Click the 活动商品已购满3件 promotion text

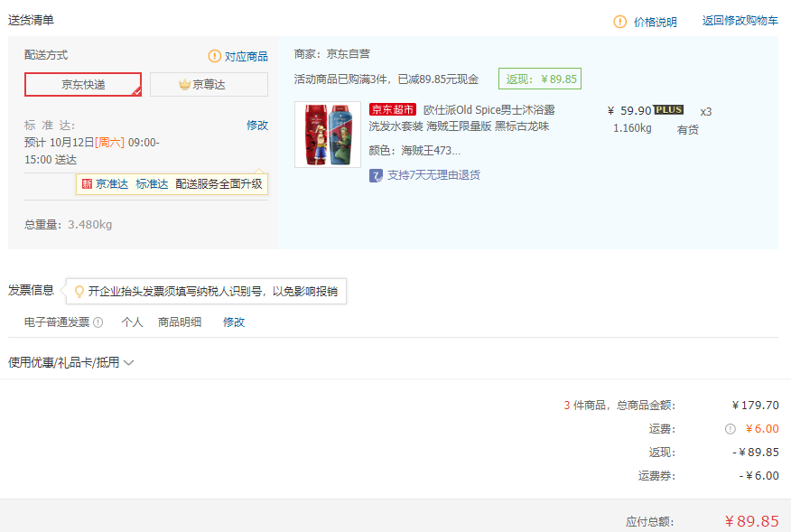386,79
